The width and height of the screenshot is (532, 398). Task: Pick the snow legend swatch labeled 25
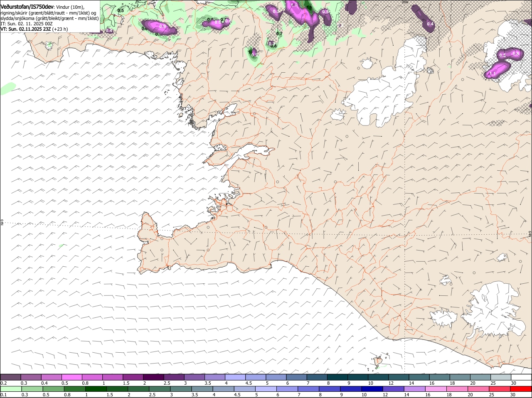pos(501,377)
